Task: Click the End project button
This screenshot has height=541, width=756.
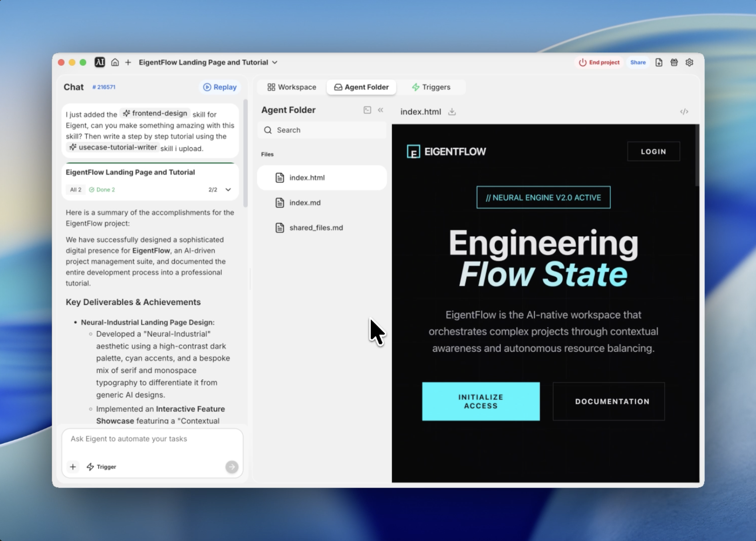Action: coord(599,62)
